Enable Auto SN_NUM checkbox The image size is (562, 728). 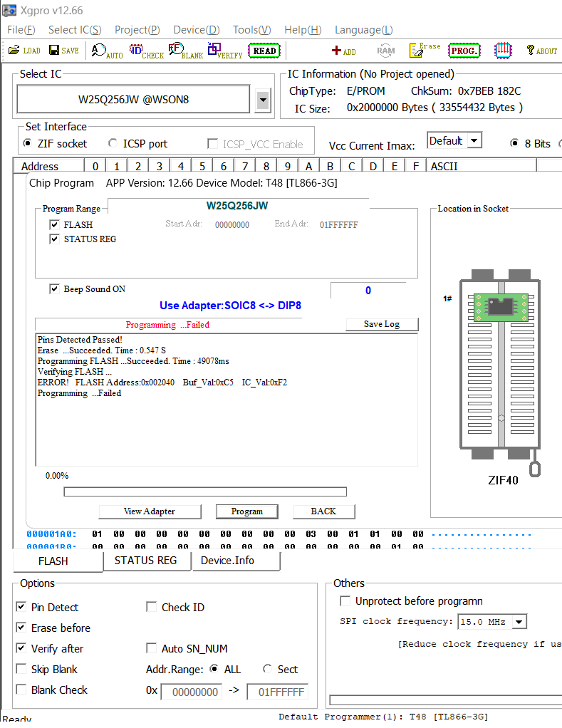[x=151, y=648]
